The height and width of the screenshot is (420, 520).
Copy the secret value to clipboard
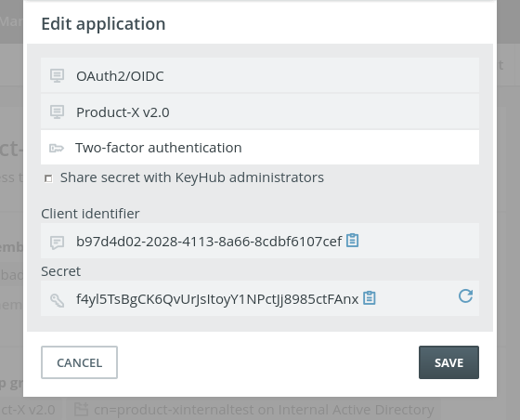point(370,298)
